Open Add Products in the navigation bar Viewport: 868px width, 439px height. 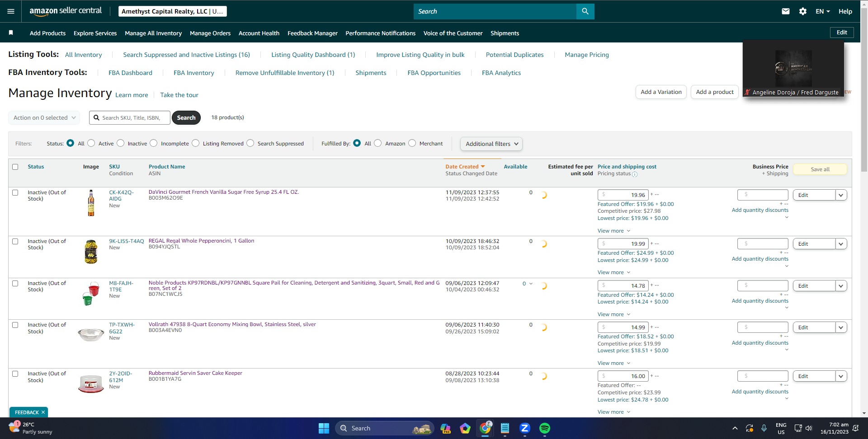click(x=47, y=33)
